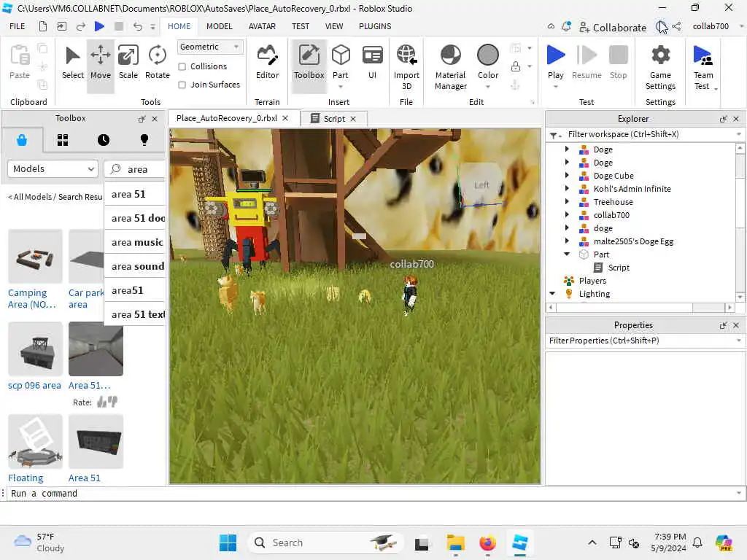The width and height of the screenshot is (747, 560).
Task: Collapse the Part node in Explorer
Action: point(567,254)
